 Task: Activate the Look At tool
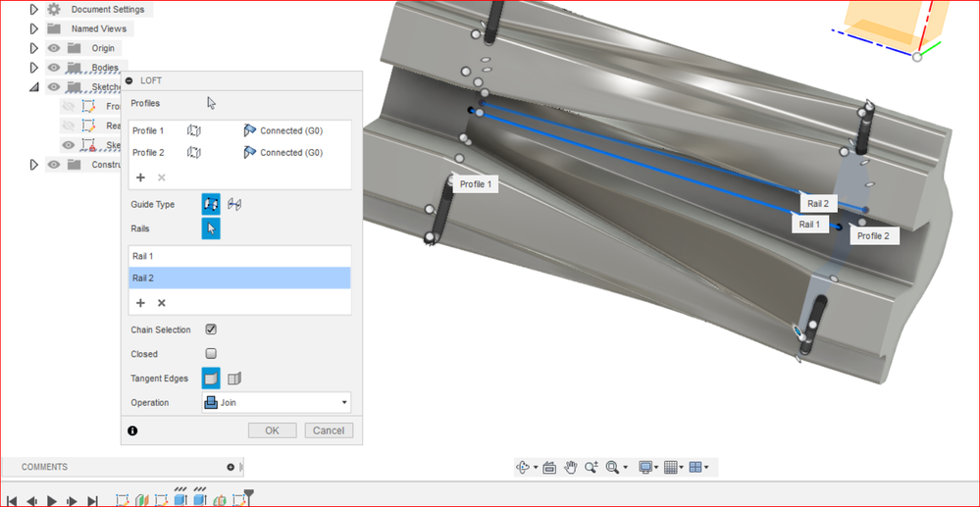click(549, 467)
